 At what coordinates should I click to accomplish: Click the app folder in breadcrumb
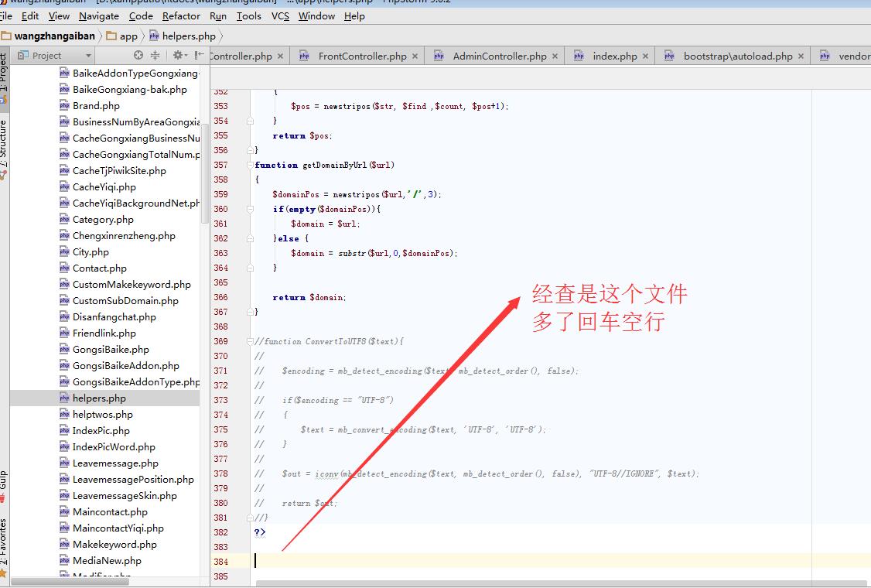tap(128, 36)
